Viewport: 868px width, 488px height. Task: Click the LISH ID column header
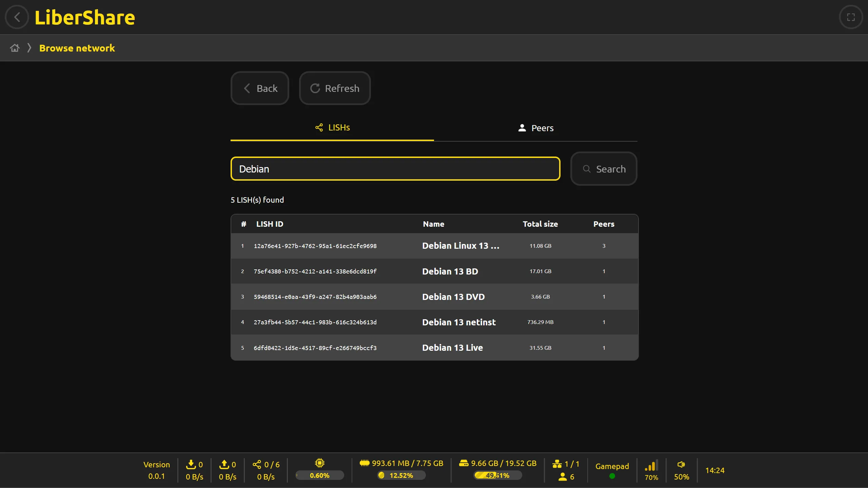pos(270,224)
